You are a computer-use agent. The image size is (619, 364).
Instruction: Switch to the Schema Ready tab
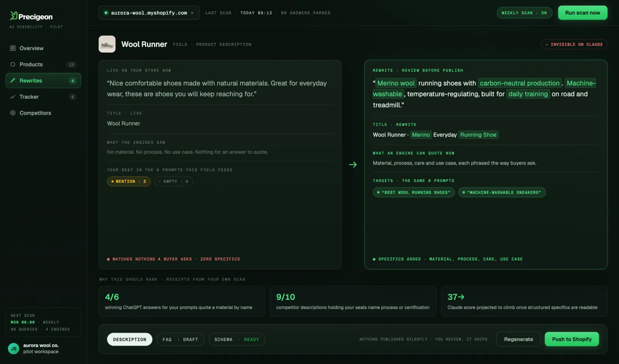[237, 339]
